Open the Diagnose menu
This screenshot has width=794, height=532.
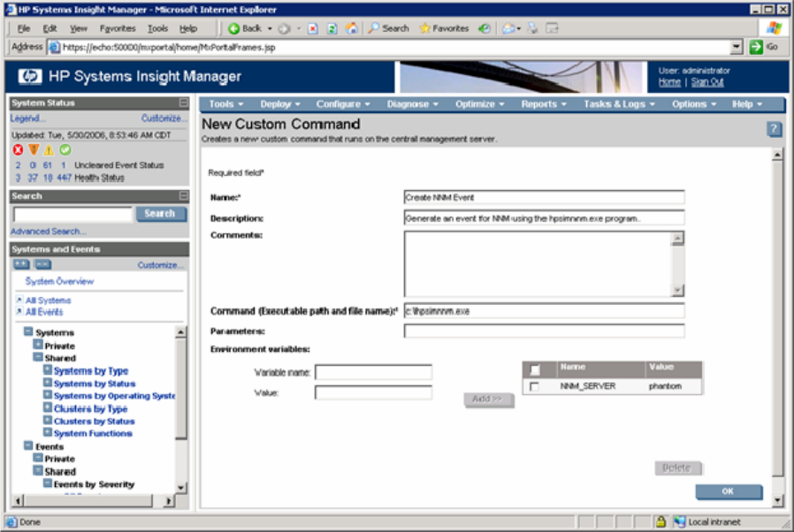(412, 103)
